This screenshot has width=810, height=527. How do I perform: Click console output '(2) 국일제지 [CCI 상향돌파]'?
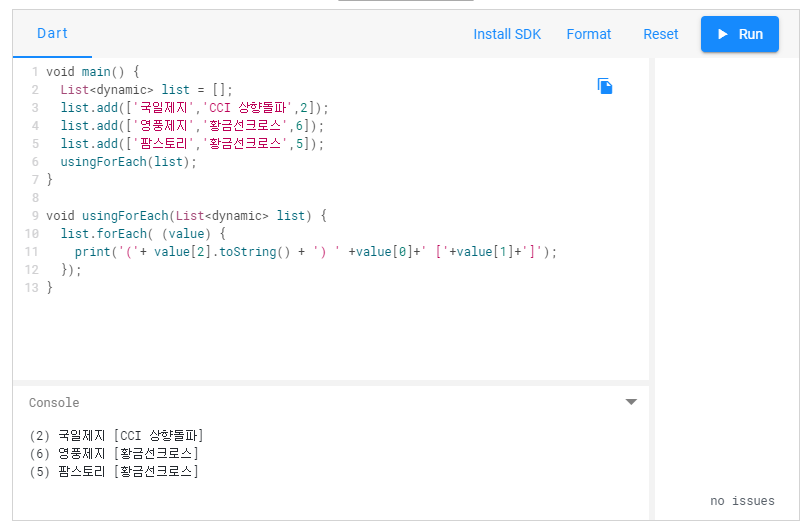116,436
